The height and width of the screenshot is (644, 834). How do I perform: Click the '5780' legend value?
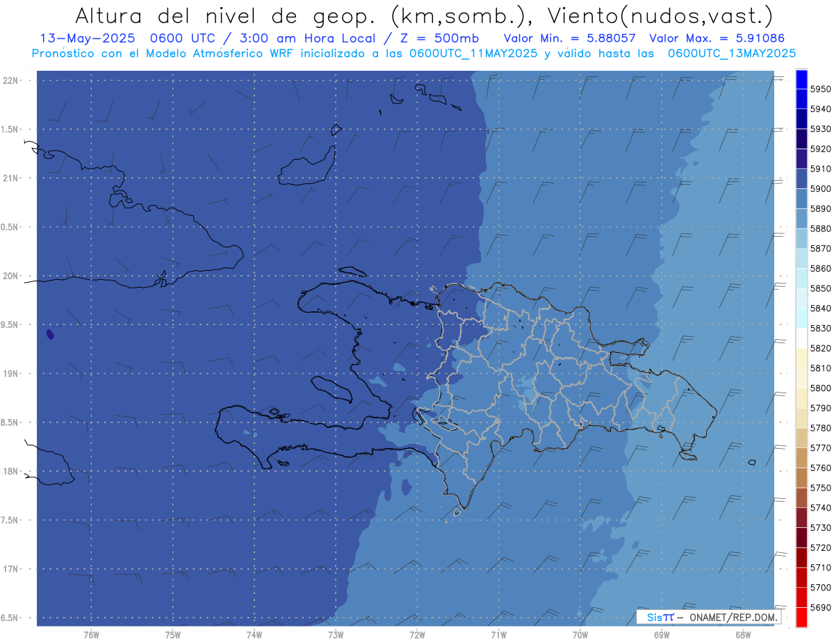click(x=821, y=428)
